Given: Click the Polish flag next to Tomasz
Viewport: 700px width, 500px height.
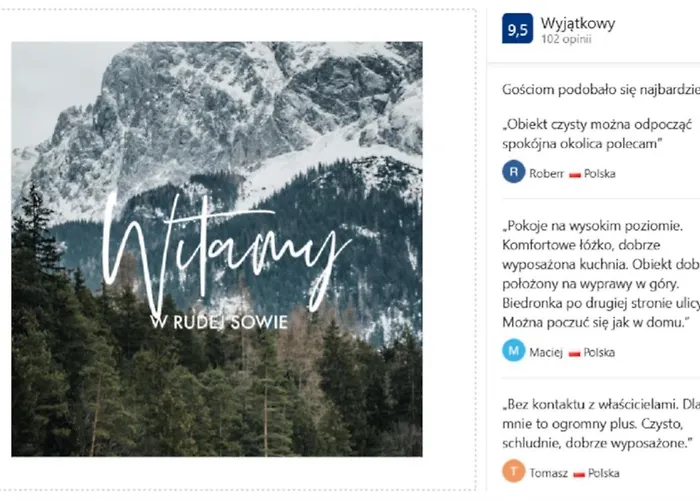Looking at the screenshot, I should point(579,474).
